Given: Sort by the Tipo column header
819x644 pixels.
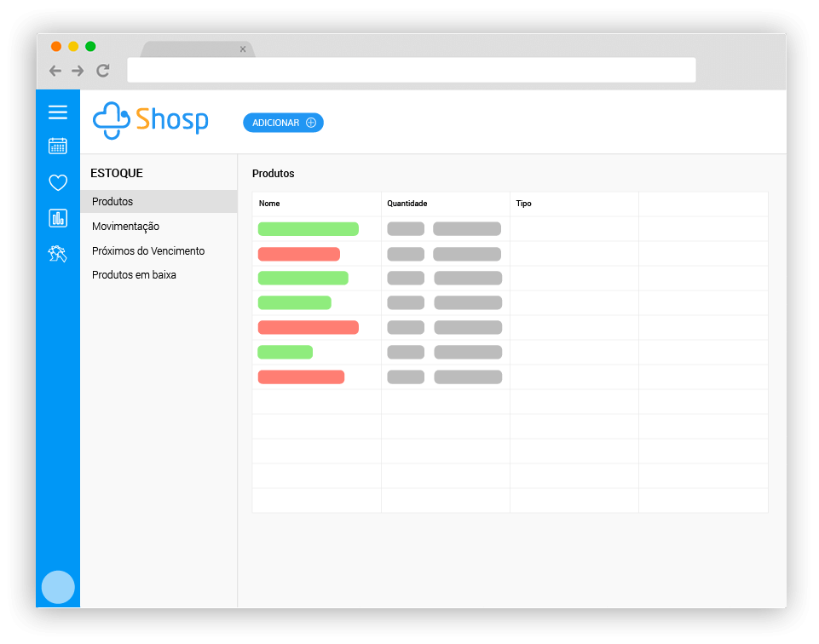Looking at the screenshot, I should pos(523,204).
